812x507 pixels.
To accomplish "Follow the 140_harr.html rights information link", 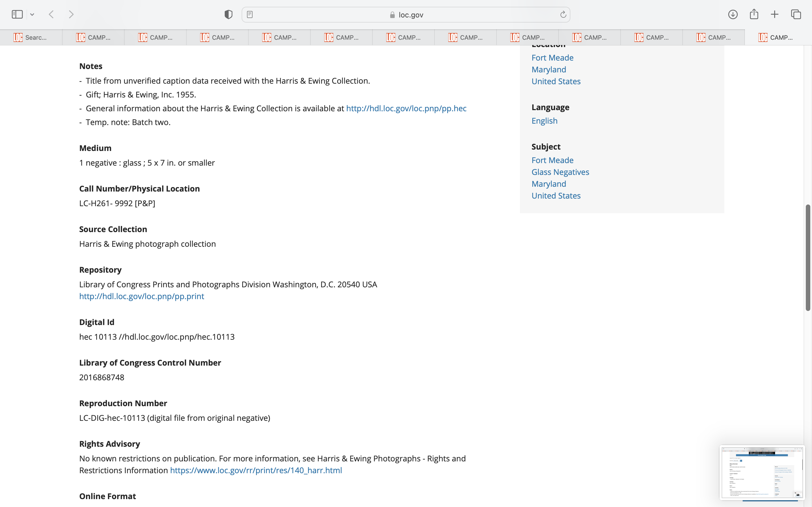I will (x=256, y=470).
